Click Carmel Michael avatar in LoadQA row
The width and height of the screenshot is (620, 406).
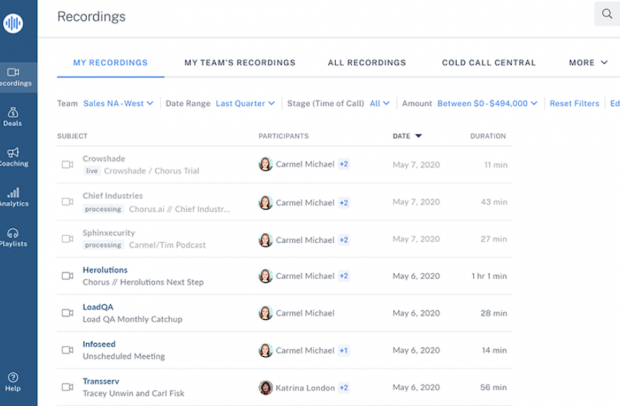[265, 313]
